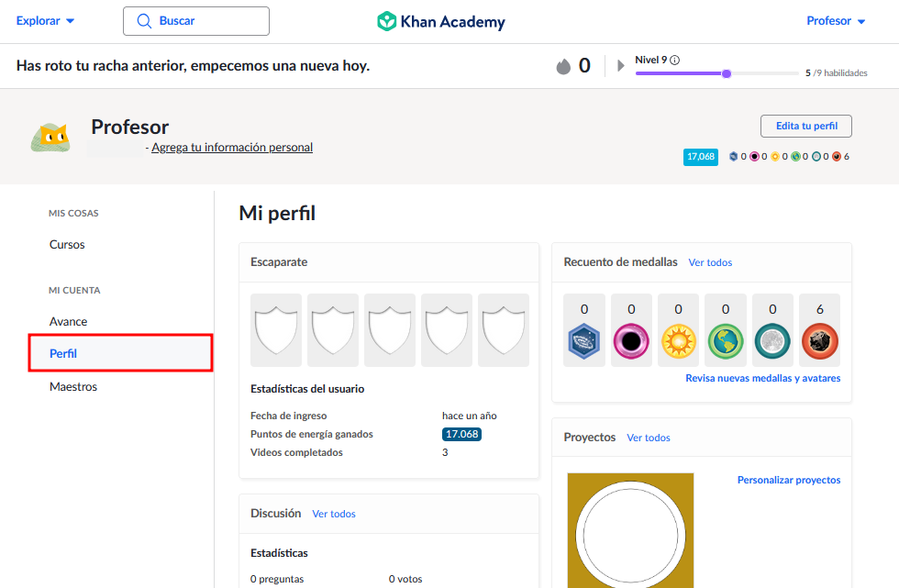Click the 17,068 energy points badge in header
Screen dimensions: 899x588
(701, 157)
